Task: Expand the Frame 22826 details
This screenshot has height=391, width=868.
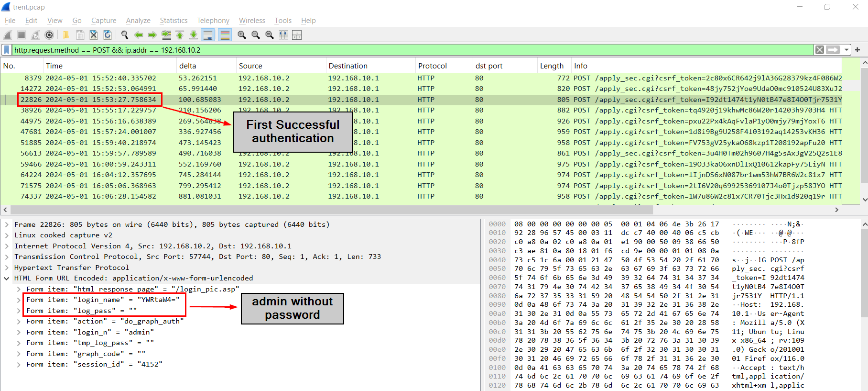Action: tap(7, 224)
